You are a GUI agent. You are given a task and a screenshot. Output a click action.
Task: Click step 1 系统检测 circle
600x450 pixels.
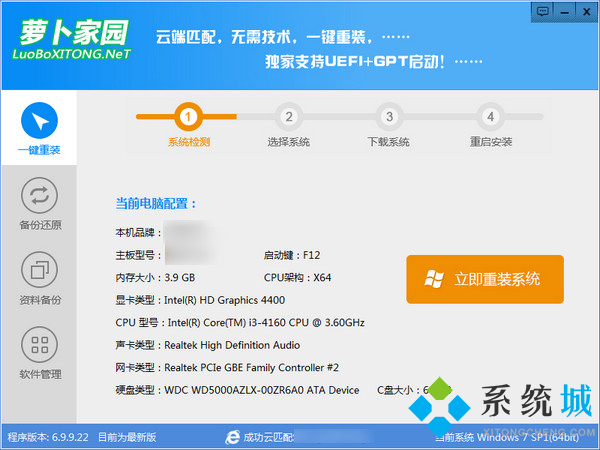click(x=189, y=116)
